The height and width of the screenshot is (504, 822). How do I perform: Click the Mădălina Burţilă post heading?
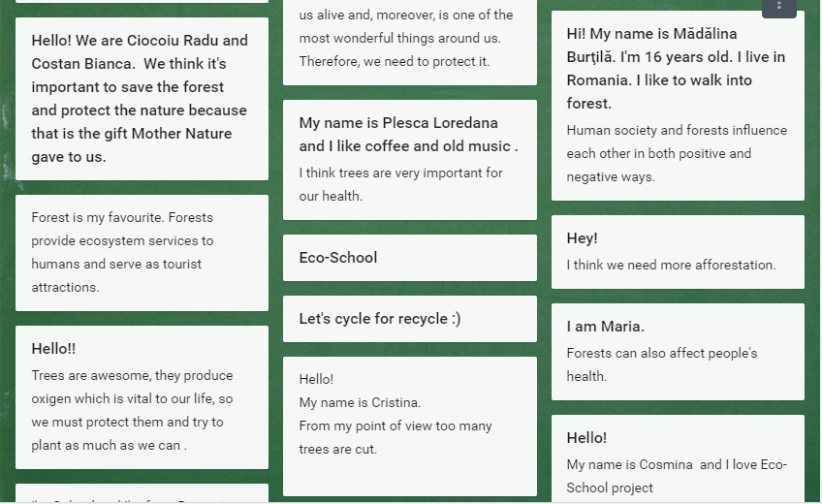tap(676, 69)
